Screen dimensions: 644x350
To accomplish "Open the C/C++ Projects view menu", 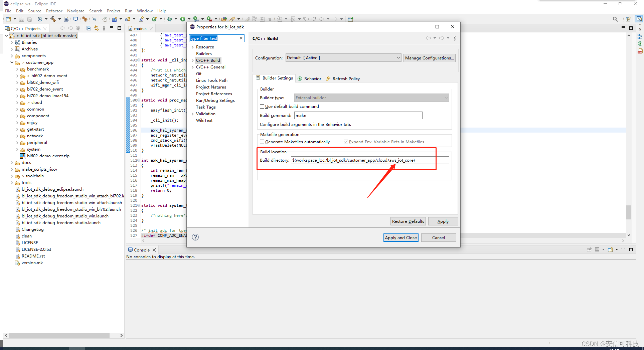I will tap(104, 28).
